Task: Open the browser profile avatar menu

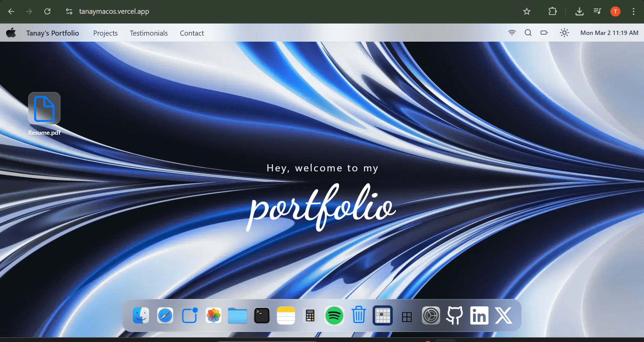Action: tap(615, 11)
